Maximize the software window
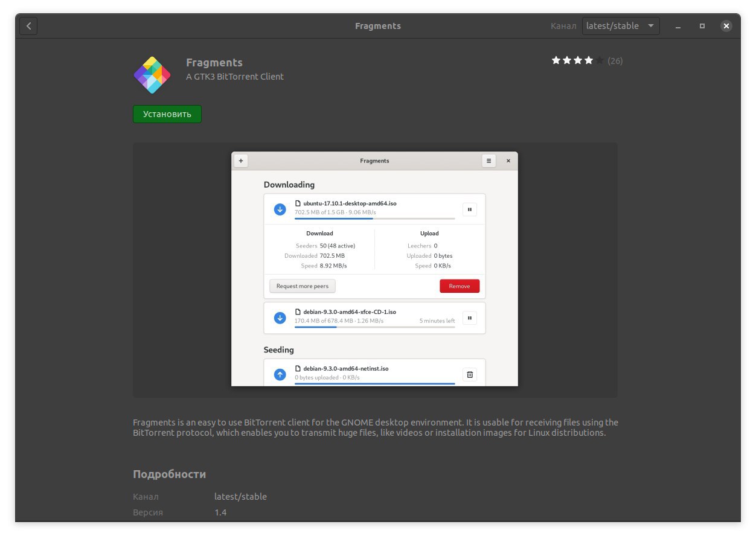The height and width of the screenshot is (539, 756). pos(702,26)
